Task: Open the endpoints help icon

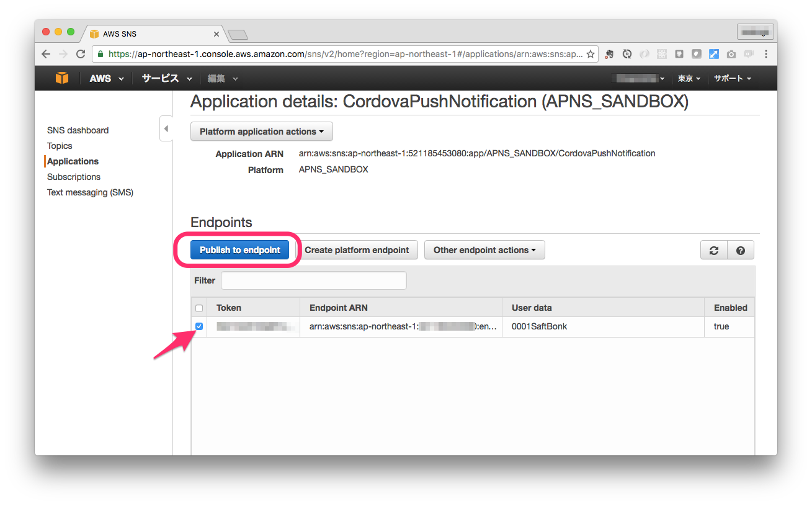Action: tap(740, 250)
